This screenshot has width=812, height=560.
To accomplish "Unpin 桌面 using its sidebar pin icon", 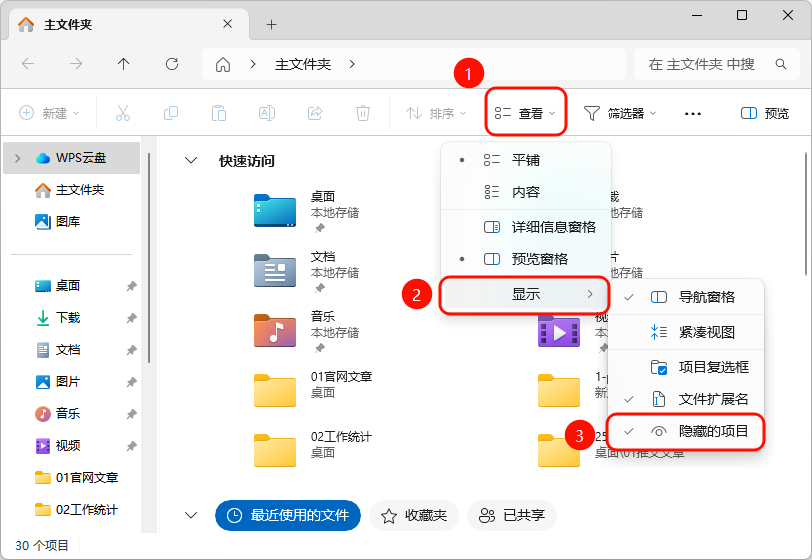I will tap(132, 286).
